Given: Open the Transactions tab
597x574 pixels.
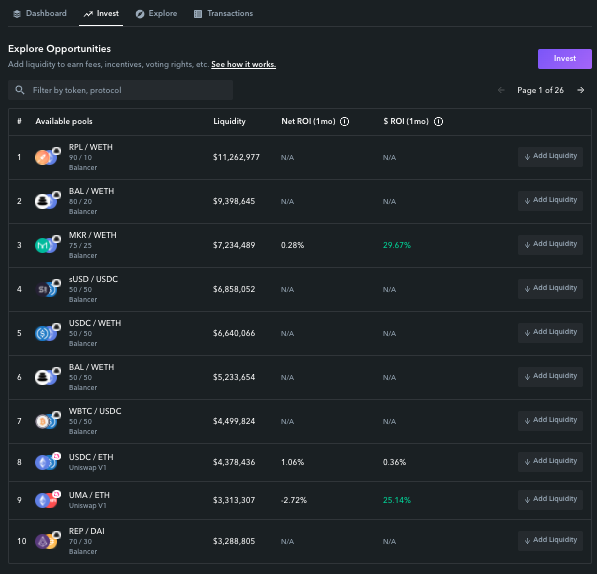Looking at the screenshot, I should (223, 14).
